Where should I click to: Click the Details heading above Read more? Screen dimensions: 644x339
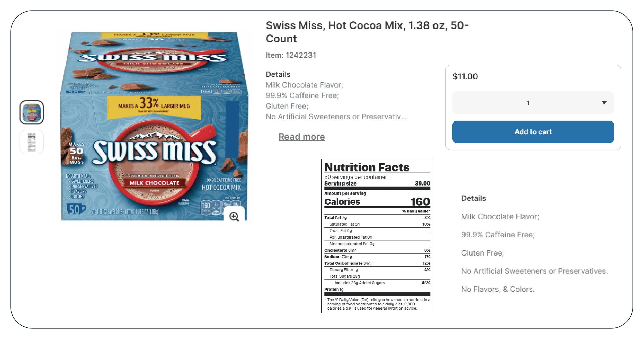(x=278, y=74)
